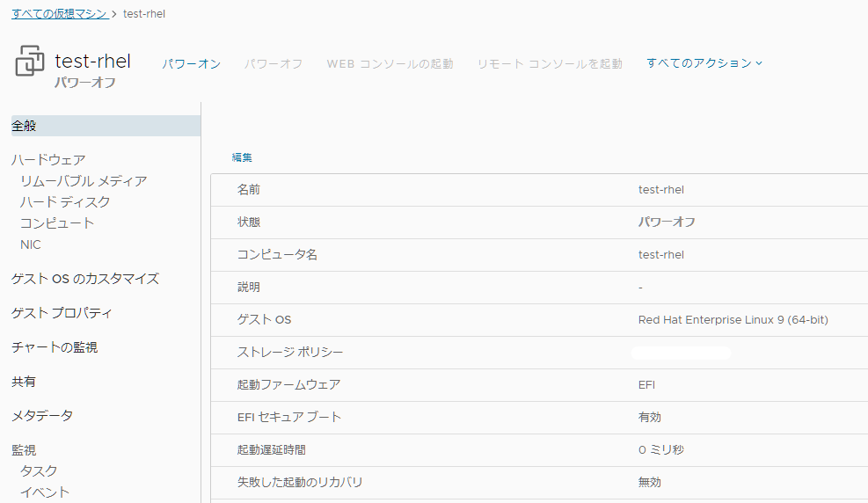The height and width of the screenshot is (503, 868).
Task: Open チャートの監視
Action: coord(55,347)
